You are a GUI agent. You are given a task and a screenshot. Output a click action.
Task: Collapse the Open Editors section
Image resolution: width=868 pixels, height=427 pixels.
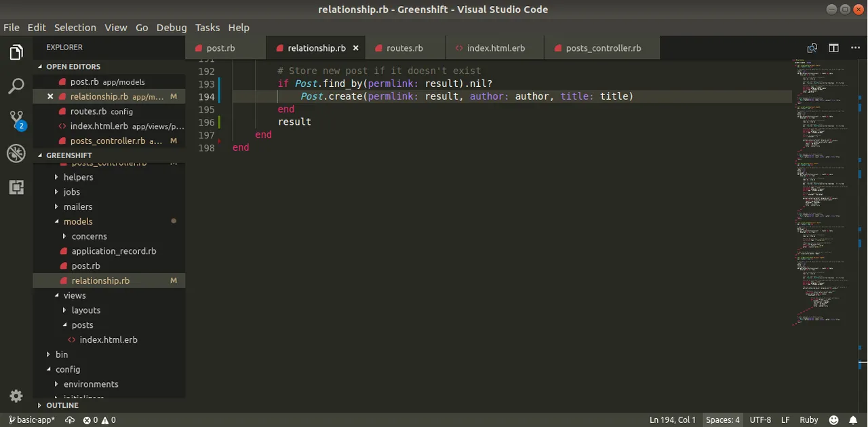coord(40,67)
